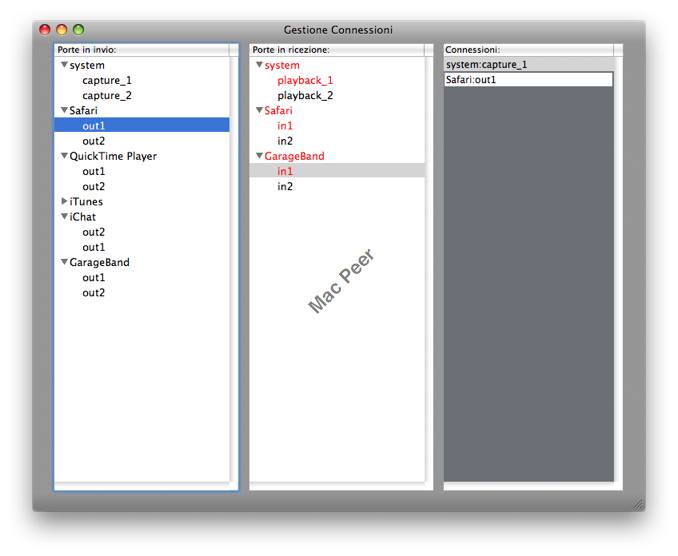
Task: Expand the iTunes group
Action: click(x=64, y=201)
